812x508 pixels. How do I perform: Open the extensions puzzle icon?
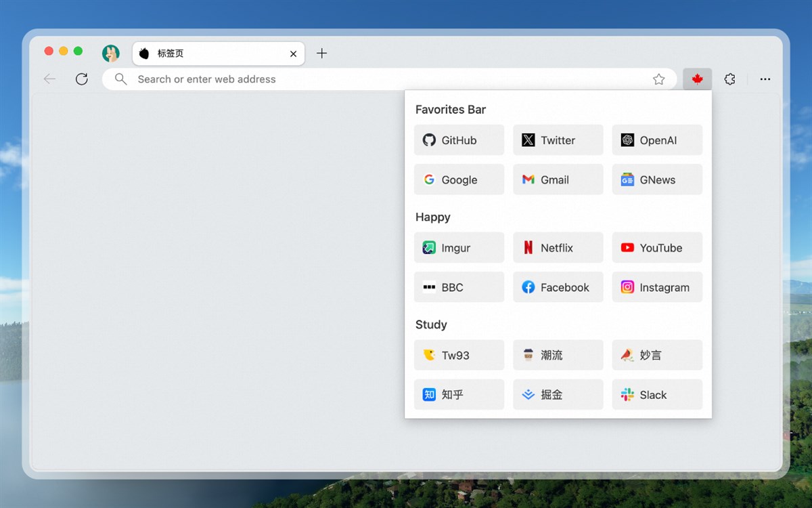[x=729, y=79]
